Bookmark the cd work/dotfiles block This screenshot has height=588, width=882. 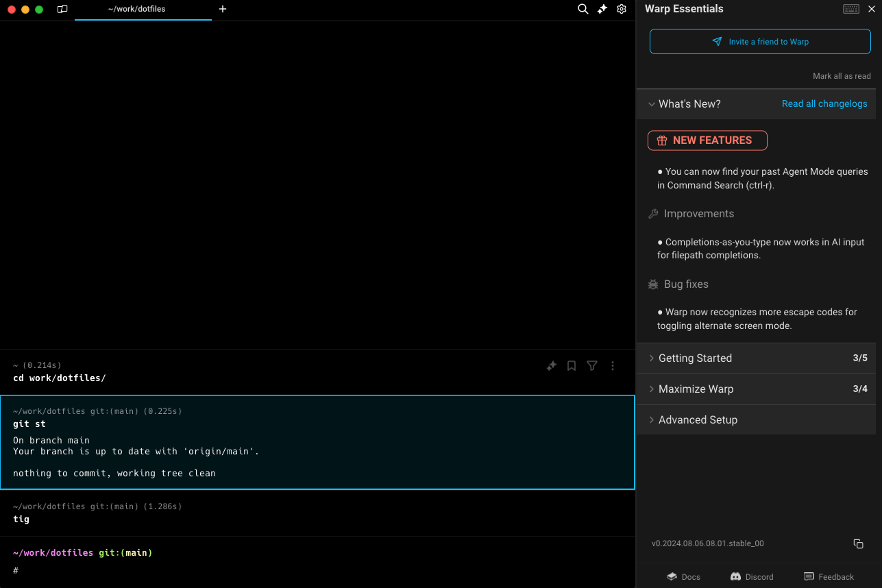pos(572,366)
